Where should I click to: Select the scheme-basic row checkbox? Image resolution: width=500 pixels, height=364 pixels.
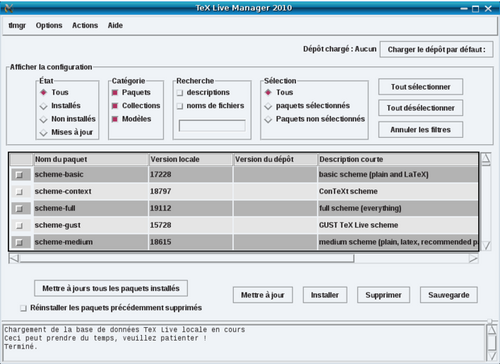(20, 175)
